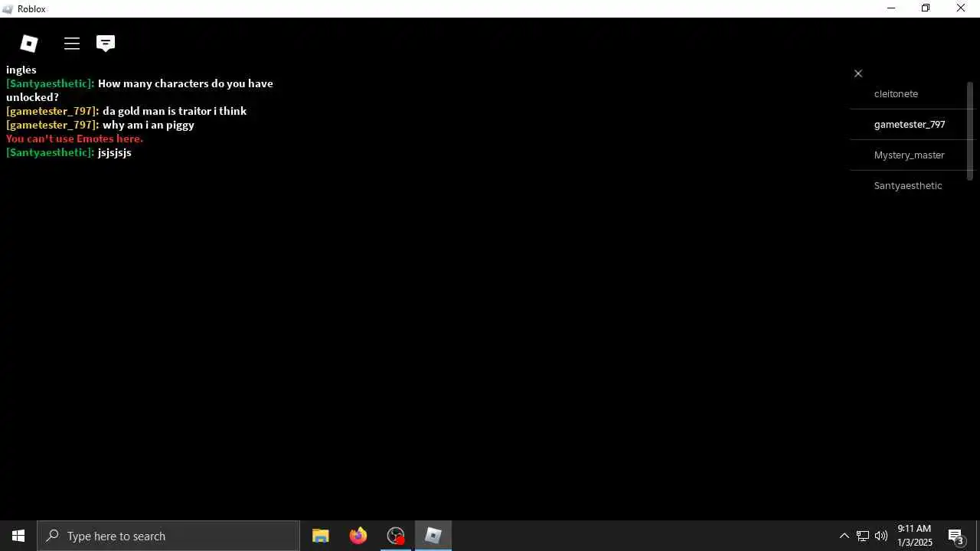Show hidden system tray icons
The image size is (980, 551).
pos(844,536)
